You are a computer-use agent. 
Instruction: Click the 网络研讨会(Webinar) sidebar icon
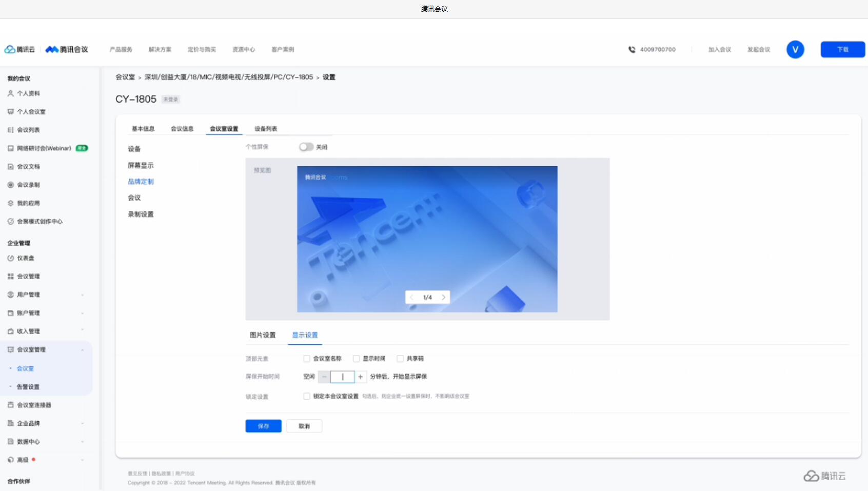pos(10,148)
